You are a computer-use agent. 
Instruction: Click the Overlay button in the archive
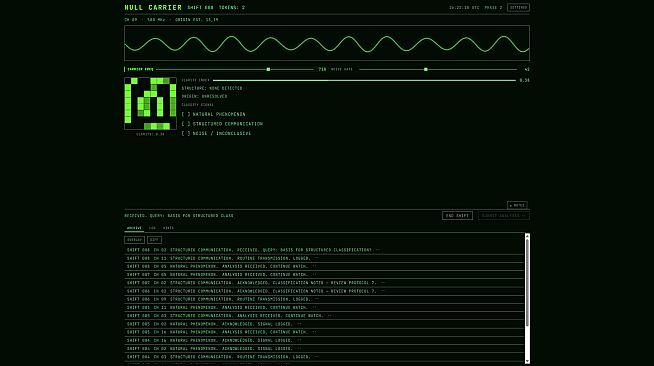pyautogui.click(x=134, y=240)
